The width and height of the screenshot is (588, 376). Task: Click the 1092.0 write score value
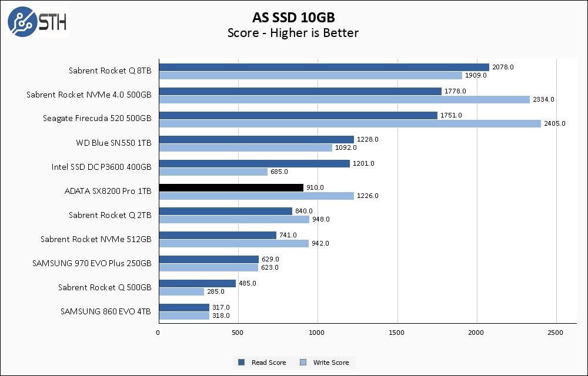coord(346,147)
